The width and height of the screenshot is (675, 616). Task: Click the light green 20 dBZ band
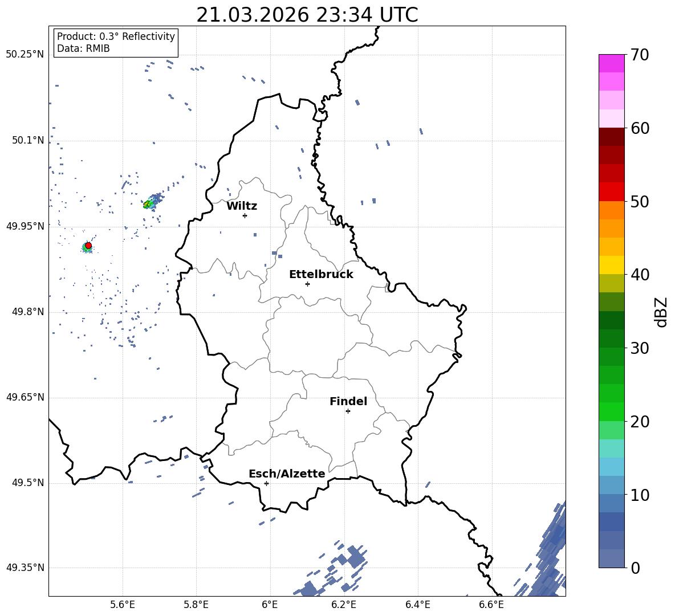click(611, 430)
